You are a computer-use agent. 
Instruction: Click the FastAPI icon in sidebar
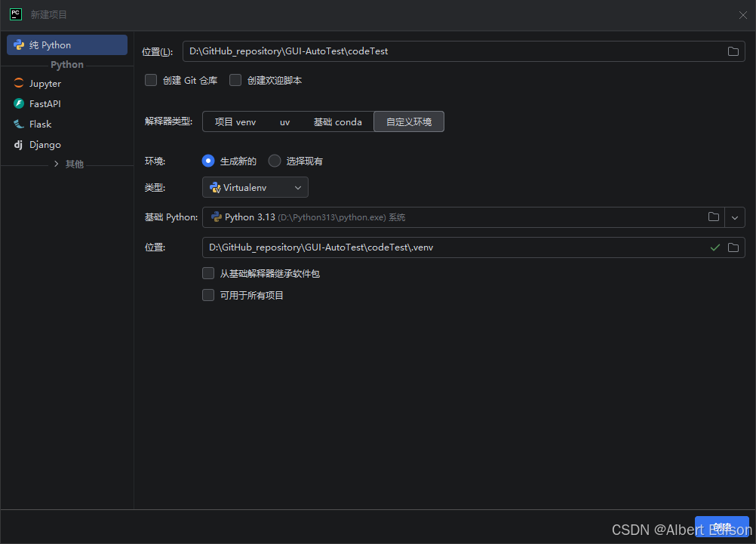[19, 103]
